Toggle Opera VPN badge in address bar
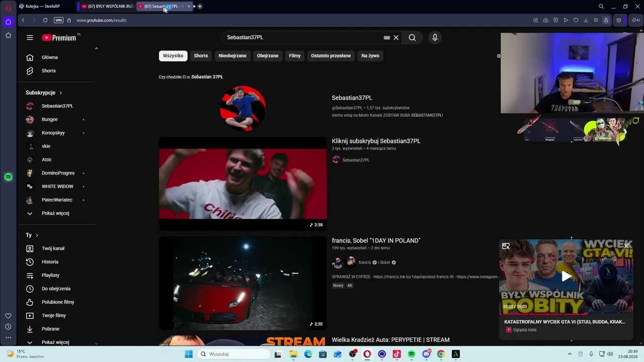Viewport: 644px width, 362px height. (58, 20)
